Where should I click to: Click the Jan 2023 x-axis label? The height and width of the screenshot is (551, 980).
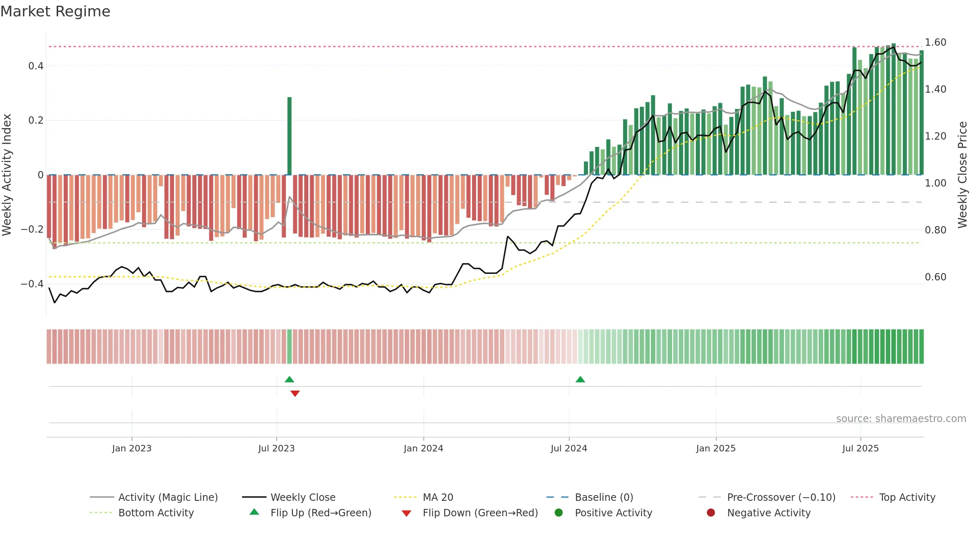[132, 448]
